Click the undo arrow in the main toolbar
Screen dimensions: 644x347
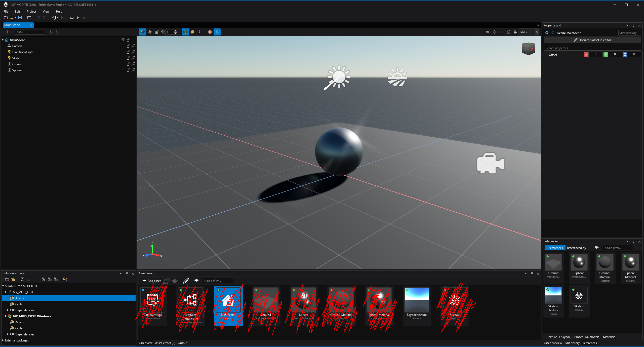pos(38,18)
